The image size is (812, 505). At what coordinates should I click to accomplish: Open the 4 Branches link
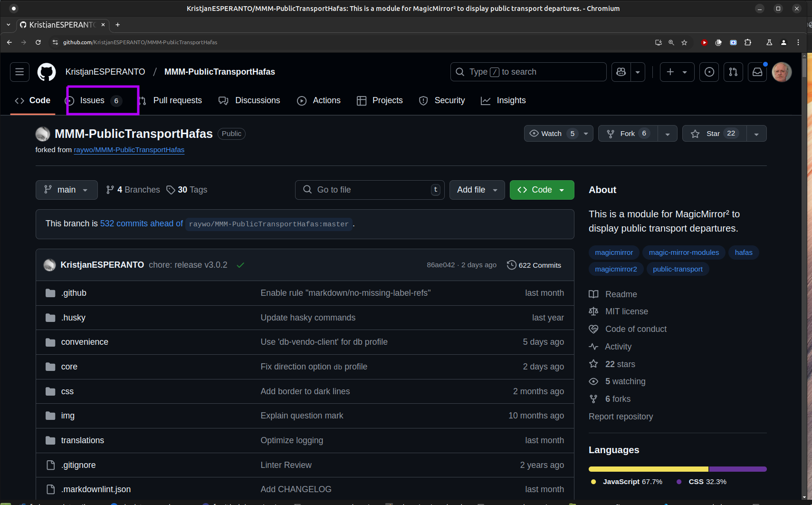133,190
